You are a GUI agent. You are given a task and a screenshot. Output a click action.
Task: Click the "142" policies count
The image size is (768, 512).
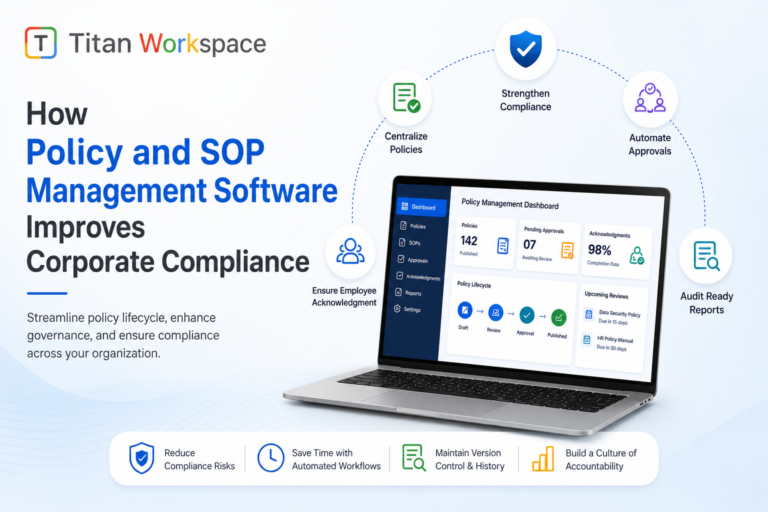[x=469, y=241]
